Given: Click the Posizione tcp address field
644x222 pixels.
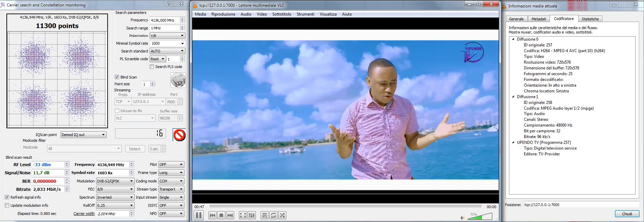Looking at the screenshot, I should (581, 205).
